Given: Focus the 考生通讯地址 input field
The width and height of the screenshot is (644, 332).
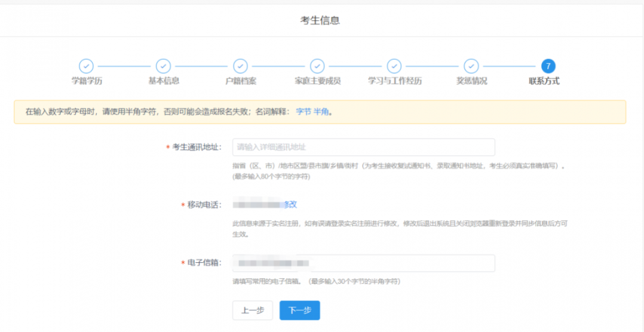Looking at the screenshot, I should (x=363, y=147).
